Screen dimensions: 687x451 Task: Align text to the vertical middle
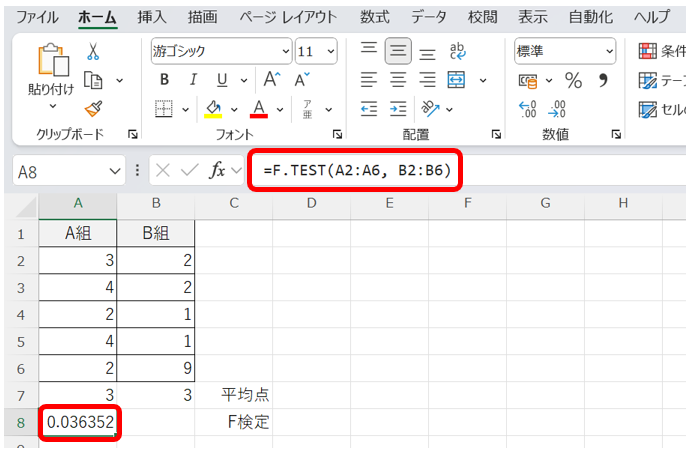click(398, 51)
